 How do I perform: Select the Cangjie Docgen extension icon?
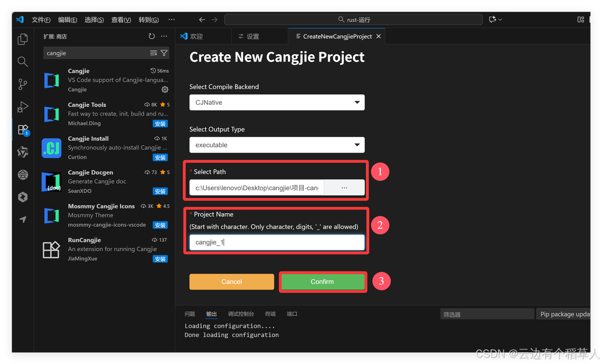[52, 182]
